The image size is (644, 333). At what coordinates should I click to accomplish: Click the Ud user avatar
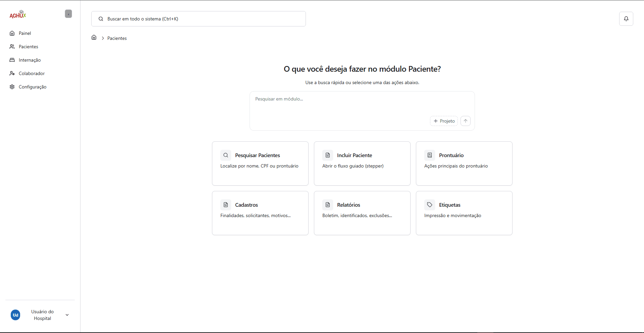pos(15,315)
